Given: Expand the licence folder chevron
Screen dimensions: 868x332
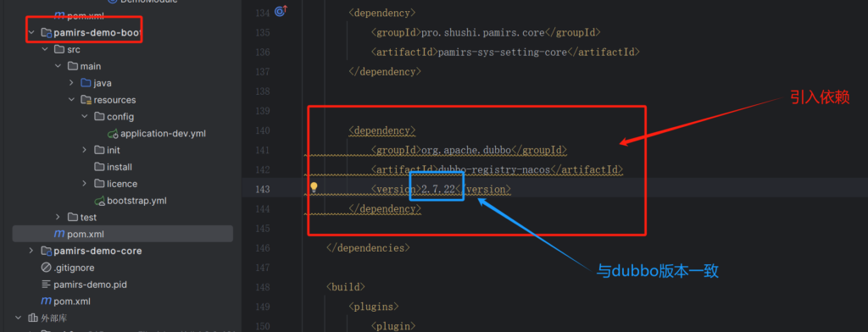Looking at the screenshot, I should pyautogui.click(x=85, y=184).
